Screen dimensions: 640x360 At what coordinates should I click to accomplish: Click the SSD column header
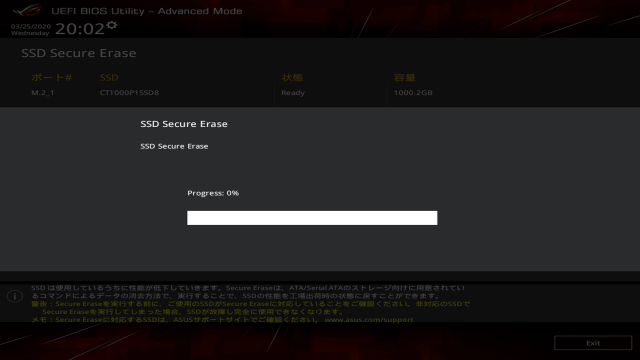(x=109, y=78)
